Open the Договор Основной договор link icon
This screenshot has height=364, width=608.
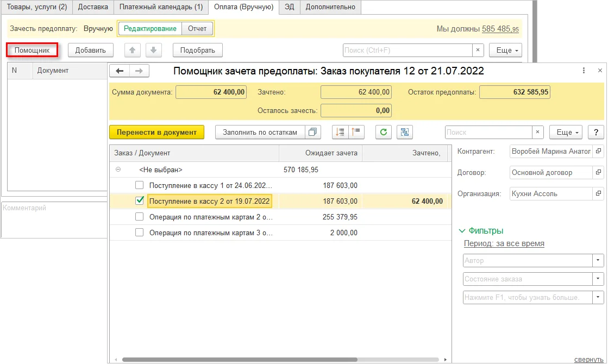pyautogui.click(x=598, y=172)
